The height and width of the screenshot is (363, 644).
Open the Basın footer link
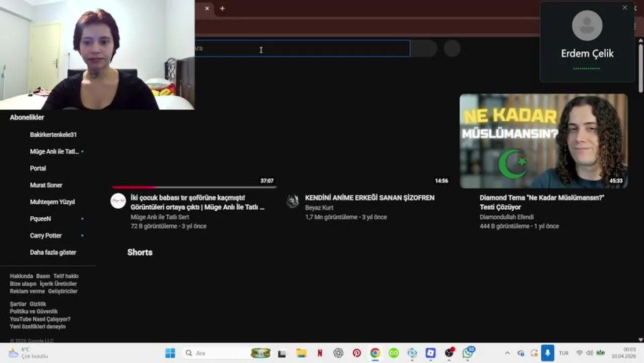pyautogui.click(x=43, y=276)
